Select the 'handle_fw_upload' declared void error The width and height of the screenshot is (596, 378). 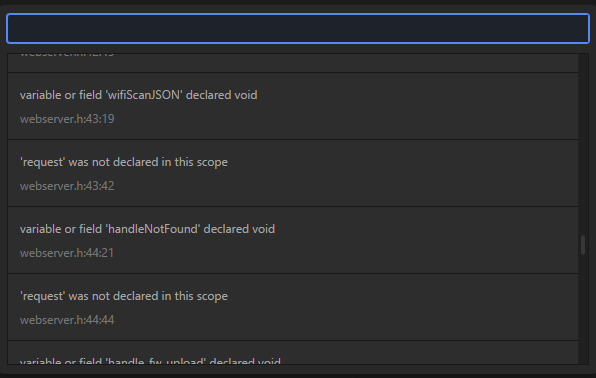pos(293,353)
